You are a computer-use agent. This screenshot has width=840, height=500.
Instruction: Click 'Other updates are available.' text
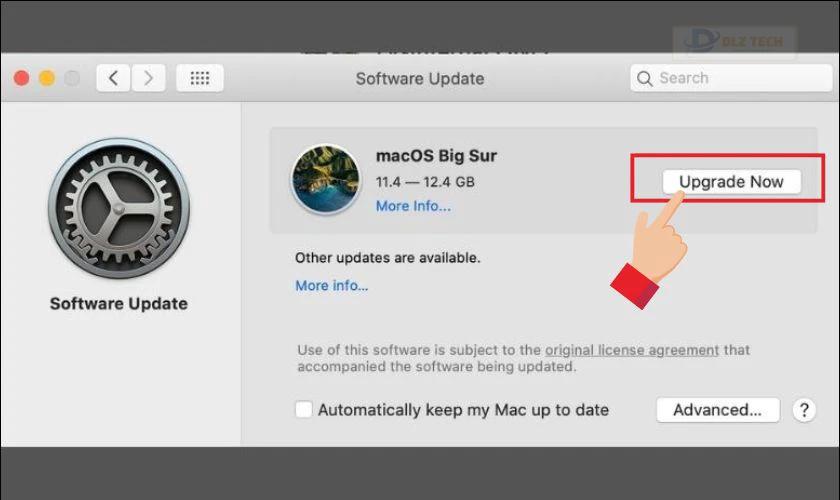coord(387,258)
